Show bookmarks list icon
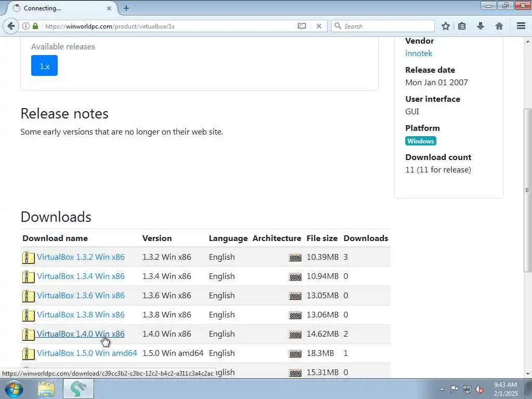Image resolution: width=532 pixels, height=399 pixels. [462, 26]
